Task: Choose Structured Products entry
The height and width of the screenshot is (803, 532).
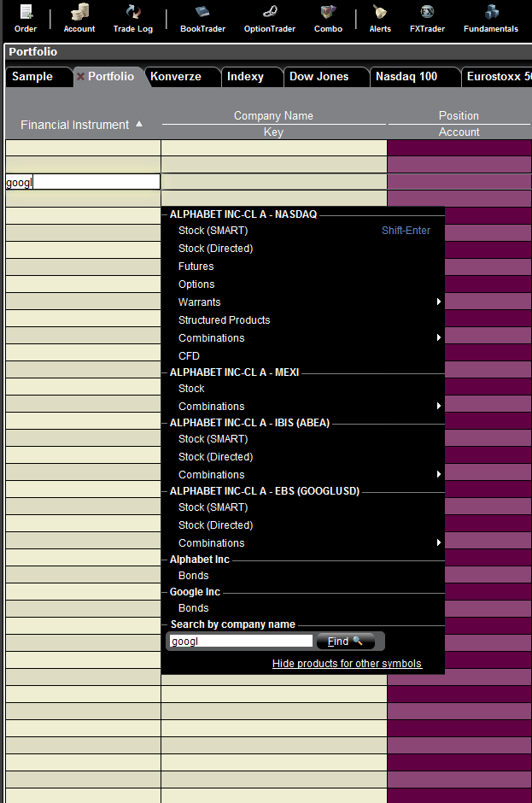Action: (x=225, y=320)
